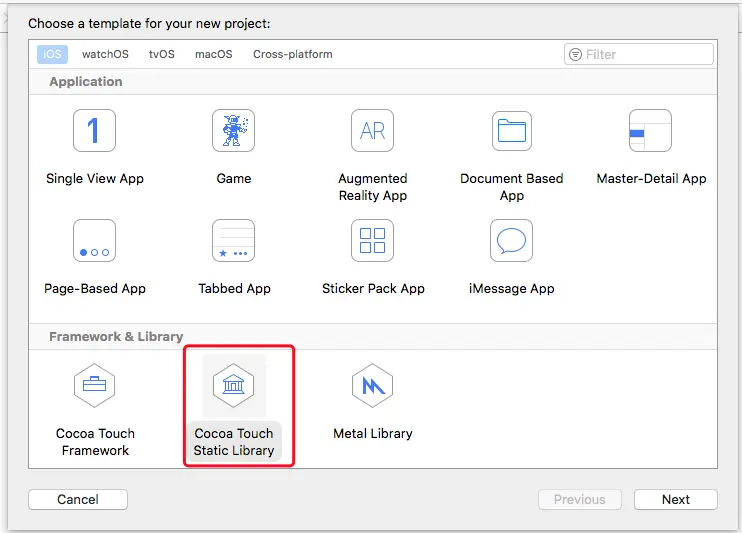742x533 pixels.
Task: Click the Document Based App label
Action: [512, 187]
